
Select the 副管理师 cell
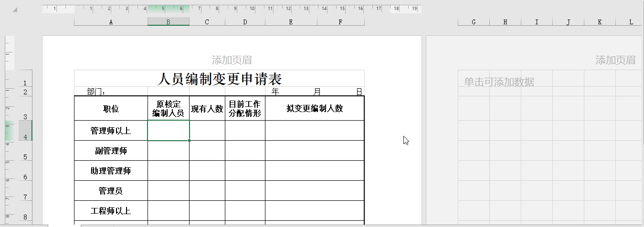(x=111, y=151)
